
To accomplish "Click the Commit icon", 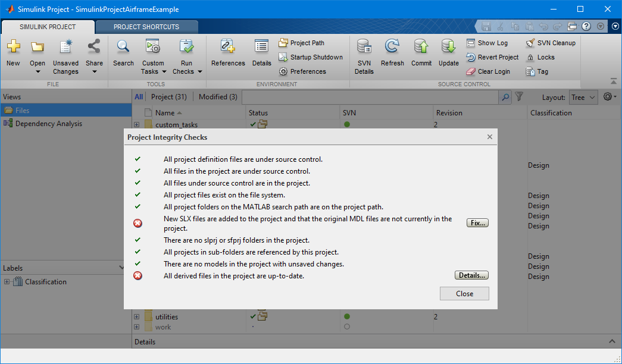I will point(421,47).
